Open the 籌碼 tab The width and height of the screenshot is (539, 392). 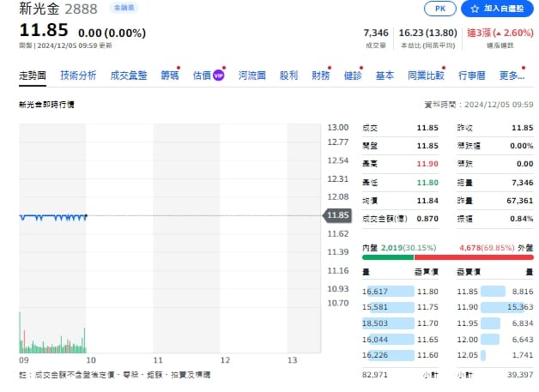[x=170, y=75]
